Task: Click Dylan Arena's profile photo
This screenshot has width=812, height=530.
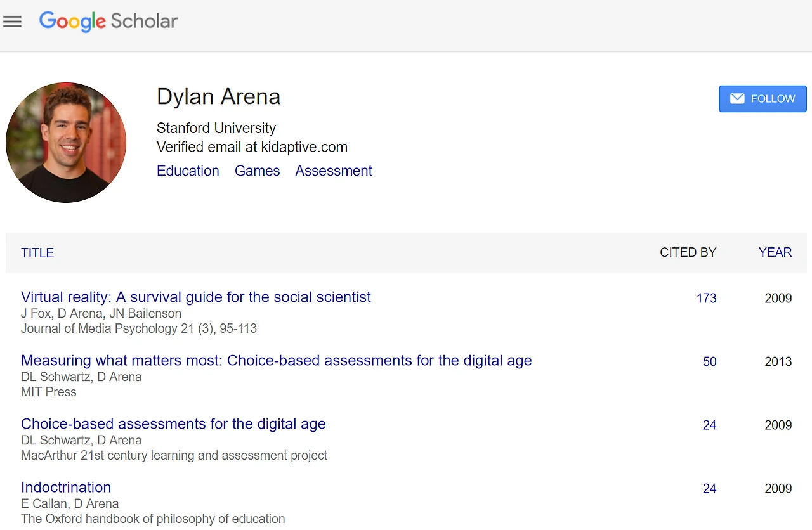Action: 66,143
